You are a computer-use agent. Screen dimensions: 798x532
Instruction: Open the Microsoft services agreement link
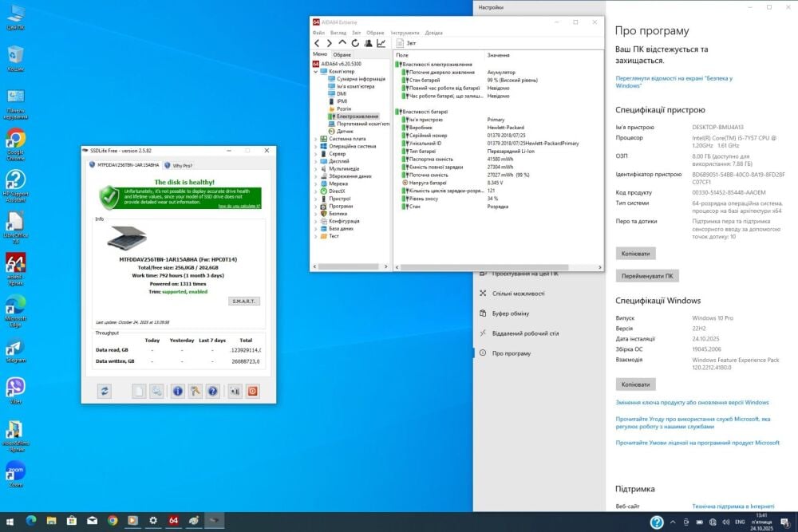pyautogui.click(x=693, y=423)
